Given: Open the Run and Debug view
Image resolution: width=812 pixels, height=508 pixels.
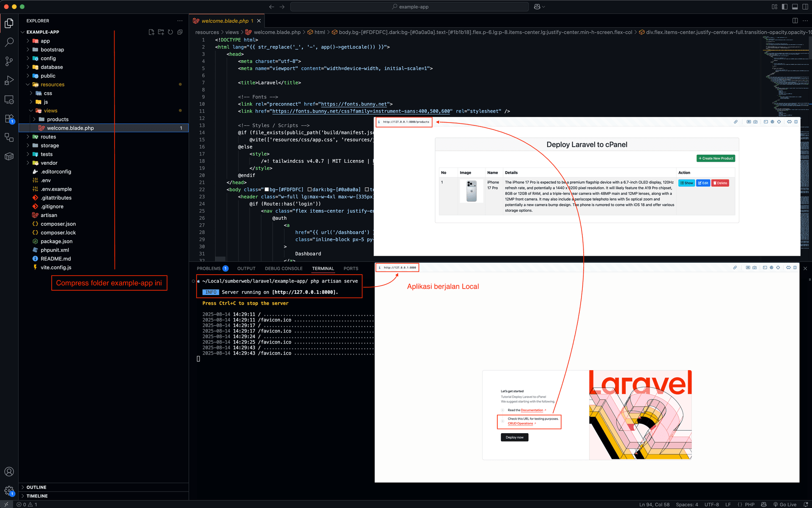Looking at the screenshot, I should coord(9,80).
